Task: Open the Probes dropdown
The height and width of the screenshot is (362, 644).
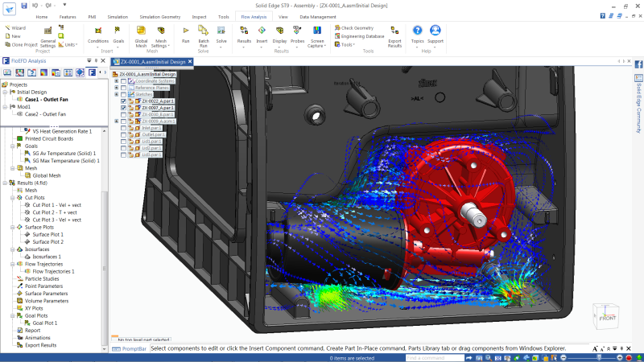Action: [297, 37]
